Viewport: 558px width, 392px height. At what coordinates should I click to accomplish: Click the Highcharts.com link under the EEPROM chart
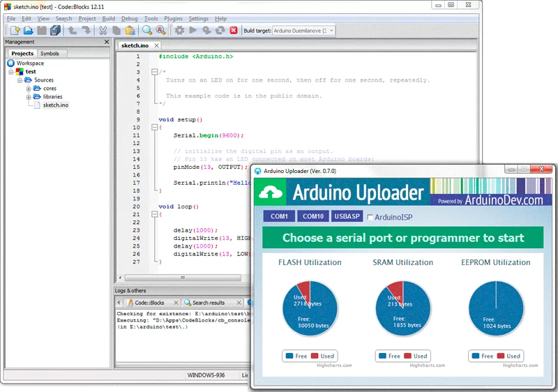pos(520,365)
